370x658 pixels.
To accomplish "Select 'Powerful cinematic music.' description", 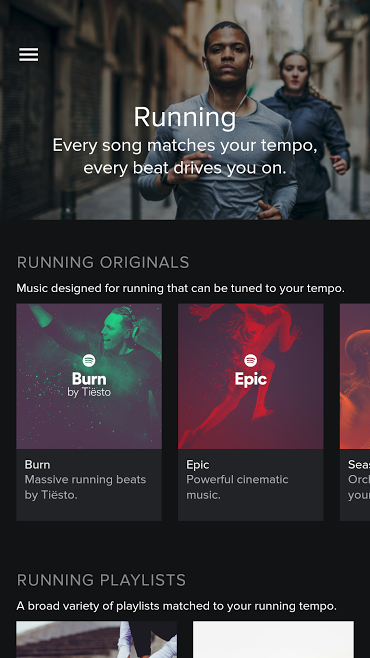I will pyautogui.click(x=237, y=487).
